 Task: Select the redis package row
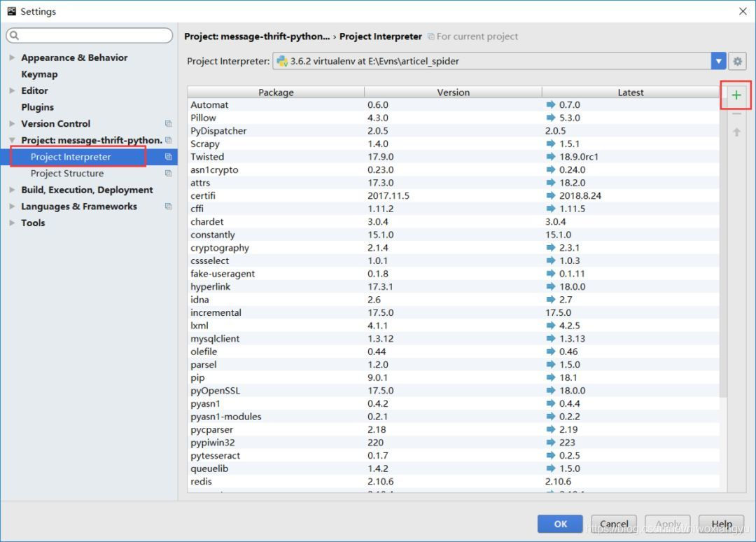pos(453,481)
